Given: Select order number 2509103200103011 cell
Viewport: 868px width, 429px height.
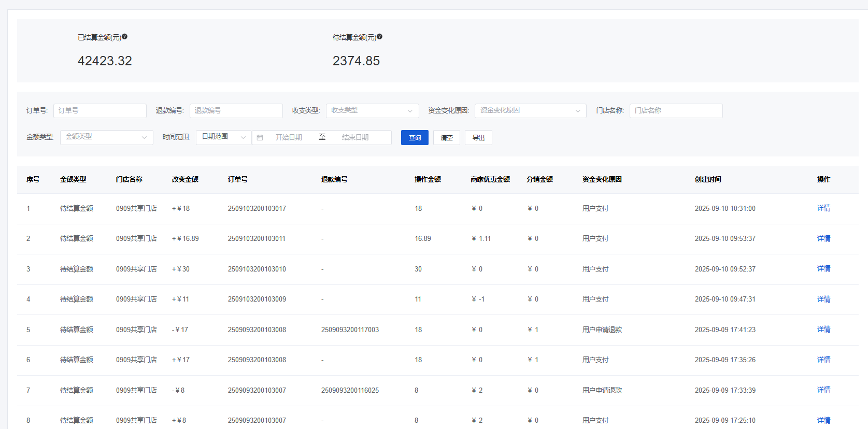Looking at the screenshot, I should 257,238.
